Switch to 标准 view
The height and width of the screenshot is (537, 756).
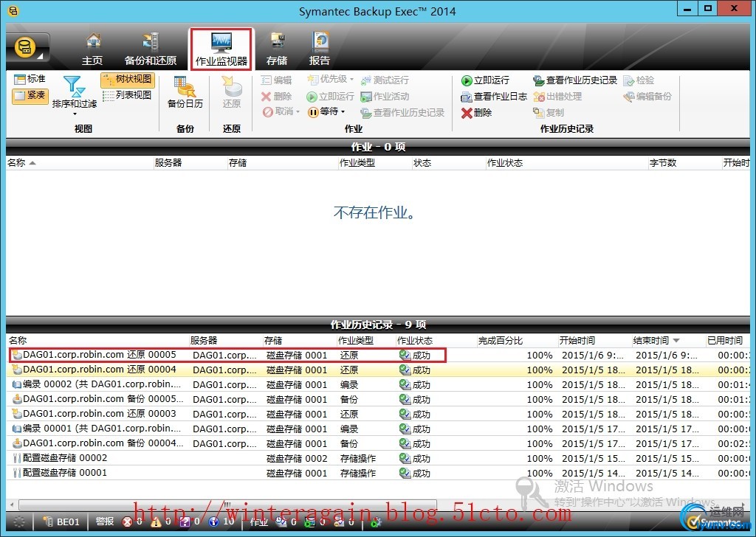click(x=30, y=79)
